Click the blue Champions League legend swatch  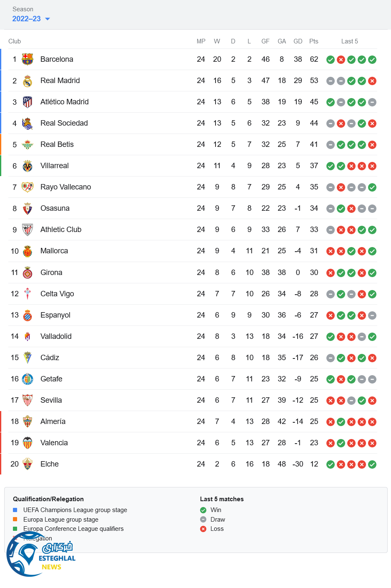click(15, 510)
